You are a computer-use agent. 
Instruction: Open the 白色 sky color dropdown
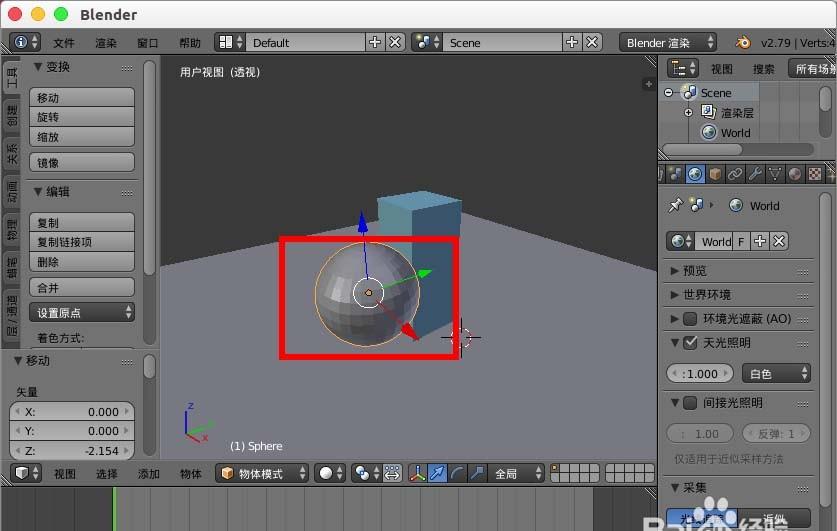[x=776, y=373]
